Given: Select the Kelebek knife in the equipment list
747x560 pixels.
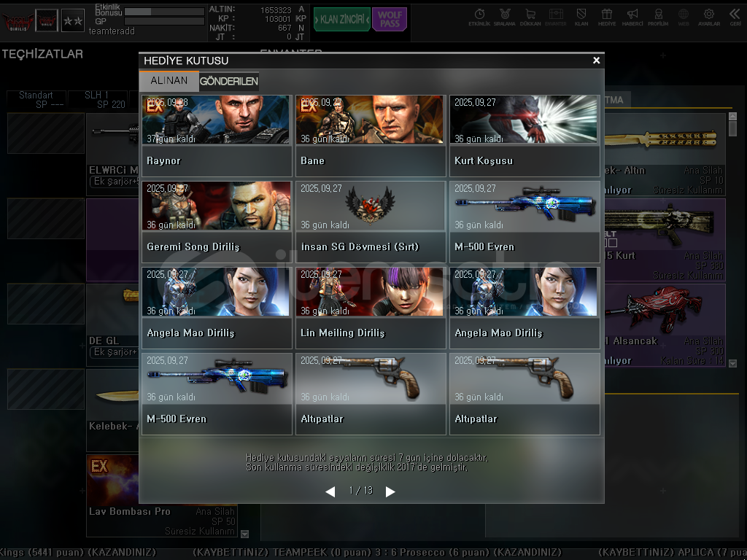Looking at the screenshot, I should click(x=113, y=410).
